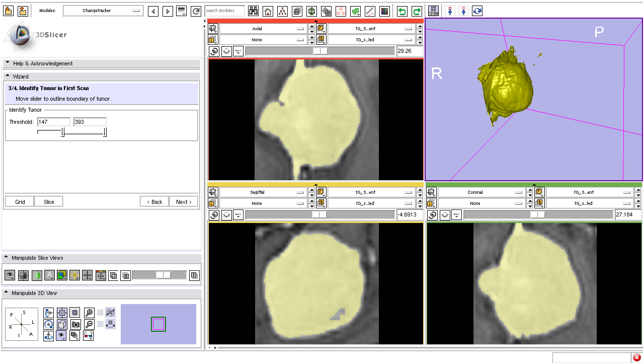Click the load scene folder icon
This screenshot has width=644, height=364.
[x=9, y=11]
